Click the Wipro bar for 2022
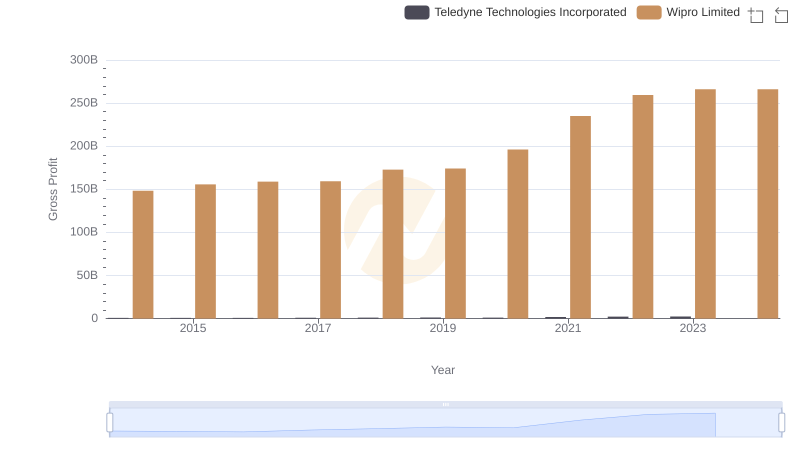Image resolution: width=800 pixels, height=461 pixels. click(x=643, y=207)
